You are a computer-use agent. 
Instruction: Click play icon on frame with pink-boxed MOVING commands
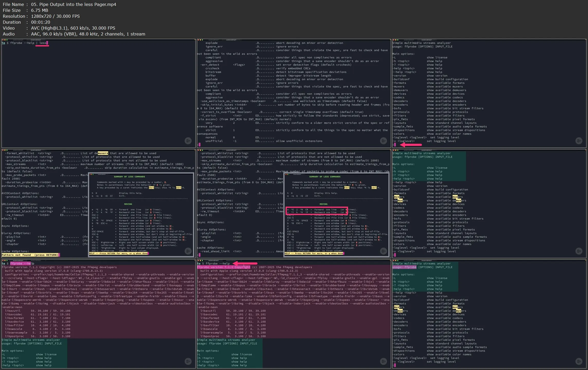coord(383,251)
